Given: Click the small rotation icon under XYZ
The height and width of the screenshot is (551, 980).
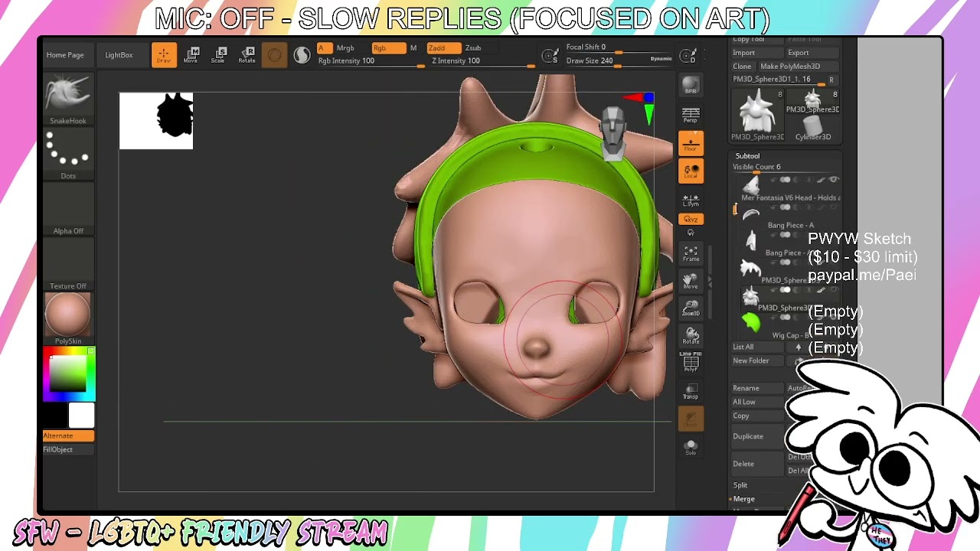Looking at the screenshot, I should 691,233.
